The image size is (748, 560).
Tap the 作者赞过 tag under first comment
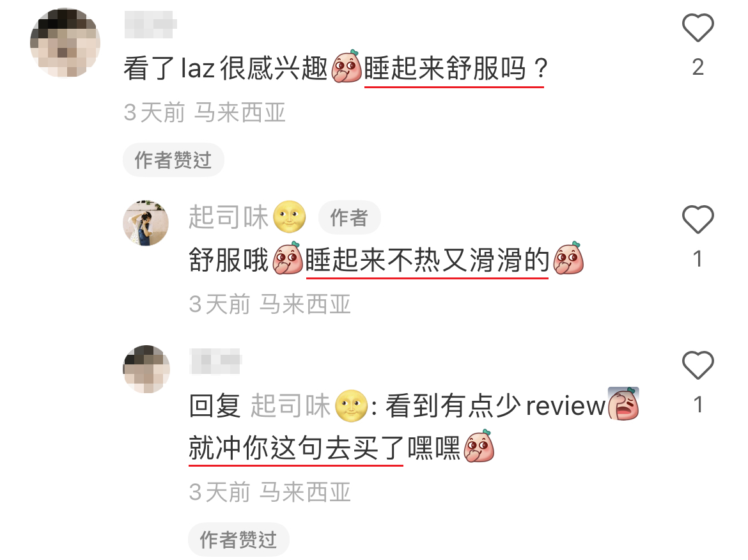pyautogui.click(x=173, y=160)
